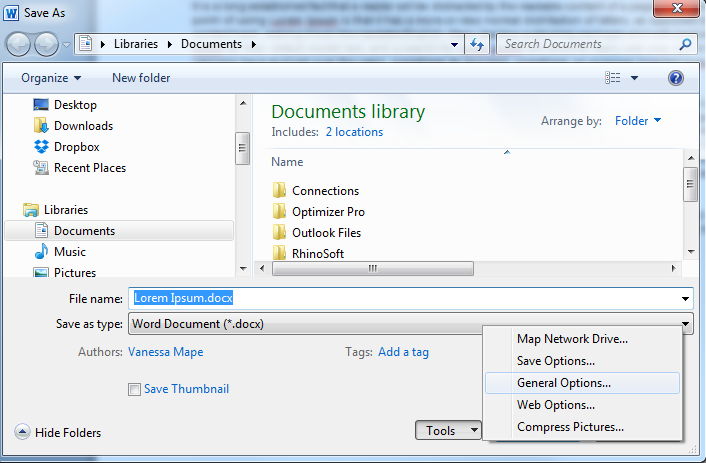The width and height of the screenshot is (706, 463).
Task: Open the 2 locations link
Action: [x=354, y=132]
